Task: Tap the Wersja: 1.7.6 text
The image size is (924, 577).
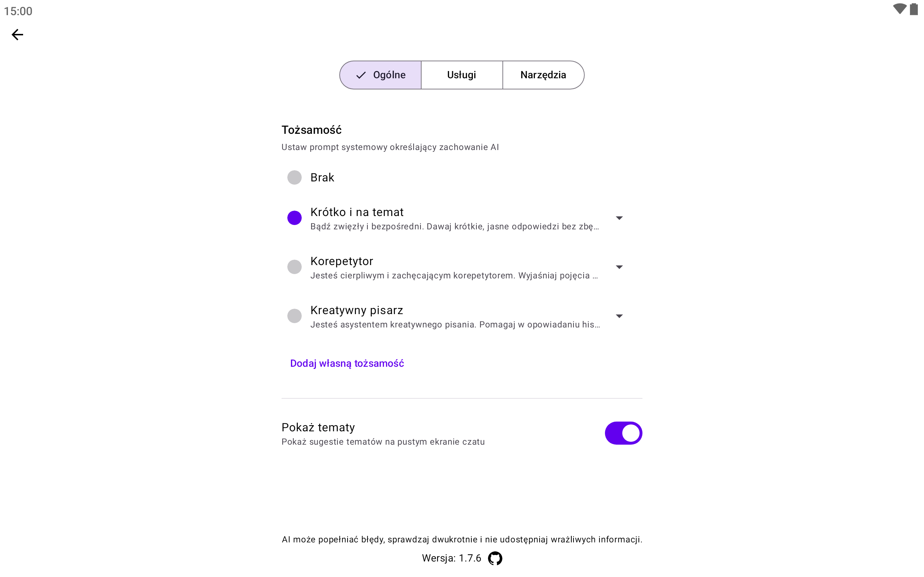Action: point(451,558)
